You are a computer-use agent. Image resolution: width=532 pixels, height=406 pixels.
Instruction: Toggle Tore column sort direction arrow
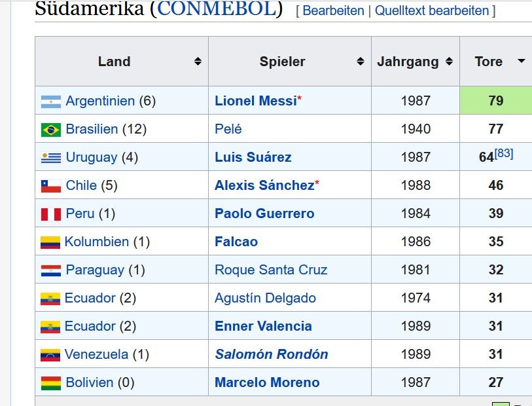pyautogui.click(x=521, y=61)
